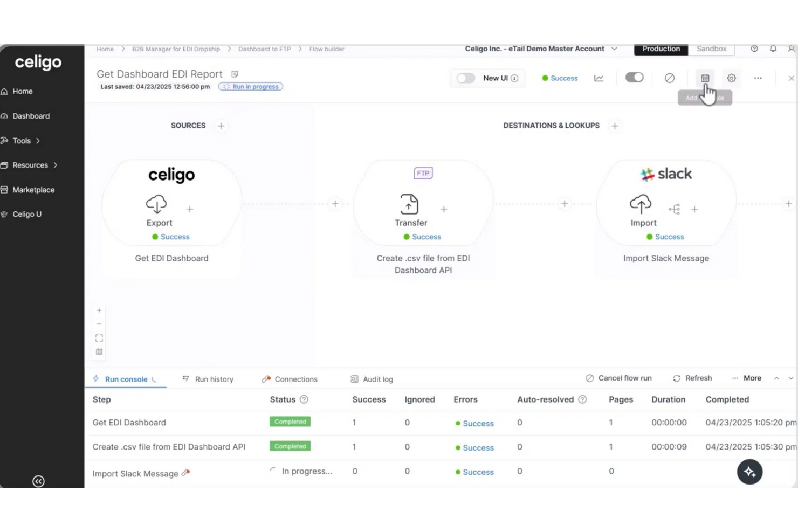Switch to Sandbox environment

(711, 49)
